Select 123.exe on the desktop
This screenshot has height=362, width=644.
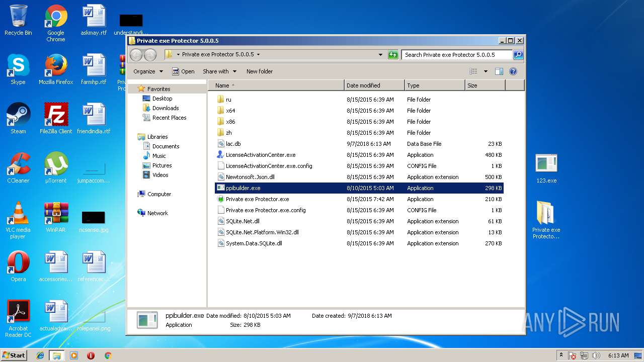point(546,168)
